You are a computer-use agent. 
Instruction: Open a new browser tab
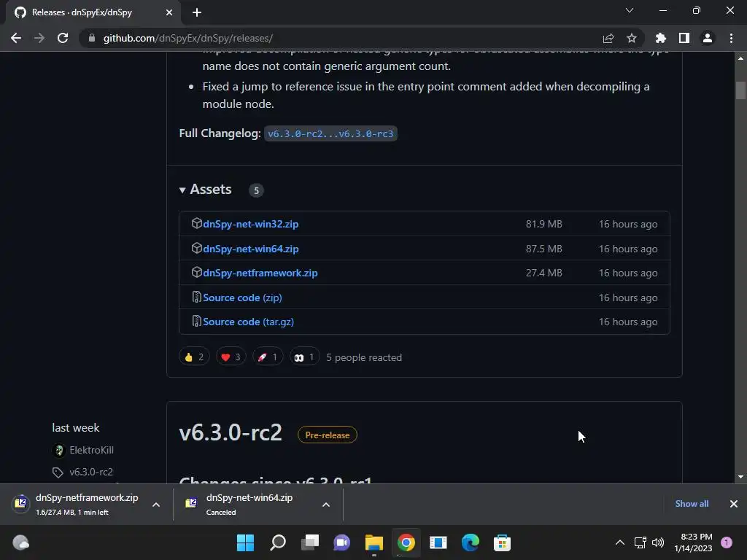197,12
